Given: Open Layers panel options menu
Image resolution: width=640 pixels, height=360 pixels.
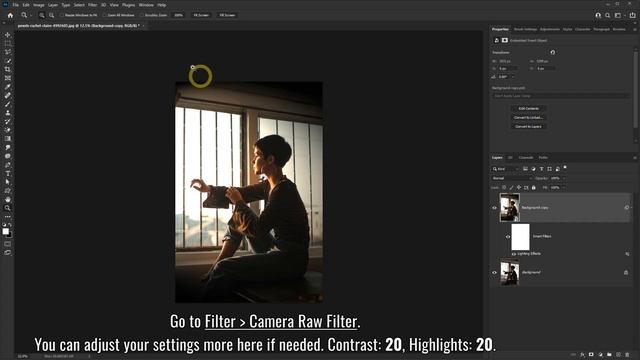Looking at the screenshot, I should [x=635, y=158].
